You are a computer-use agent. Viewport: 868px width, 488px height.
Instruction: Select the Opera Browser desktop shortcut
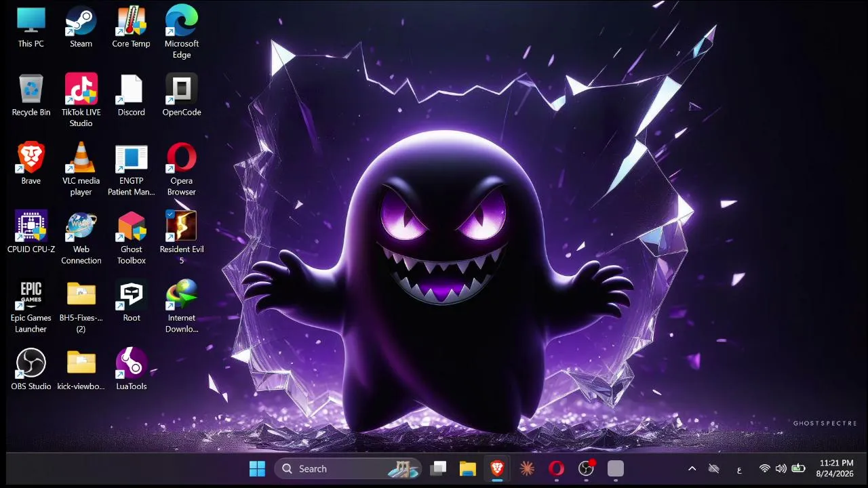pyautogui.click(x=182, y=169)
